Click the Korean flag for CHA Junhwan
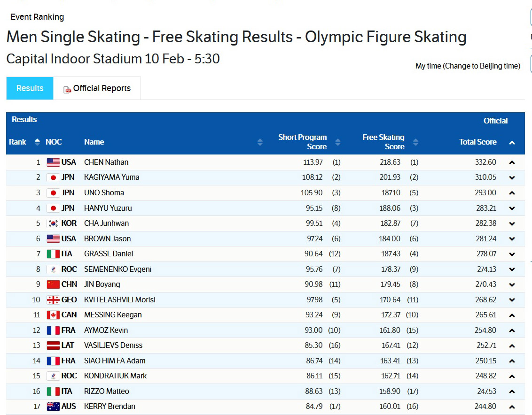The height and width of the screenshot is (415, 532). [x=53, y=223]
